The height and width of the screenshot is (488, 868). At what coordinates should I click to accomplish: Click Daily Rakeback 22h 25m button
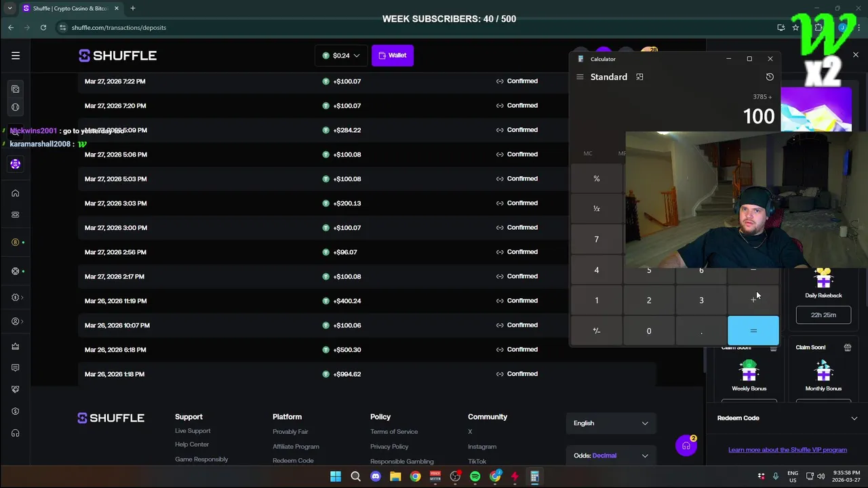pyautogui.click(x=823, y=314)
